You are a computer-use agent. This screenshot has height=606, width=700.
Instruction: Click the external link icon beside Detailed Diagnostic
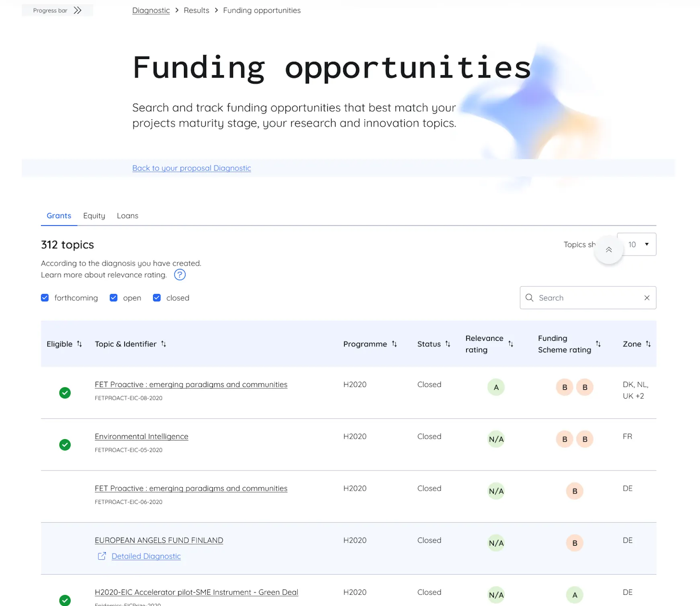[x=102, y=556]
